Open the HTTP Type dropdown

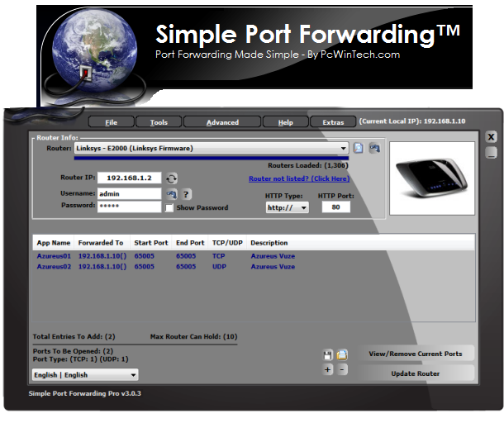[x=288, y=207]
